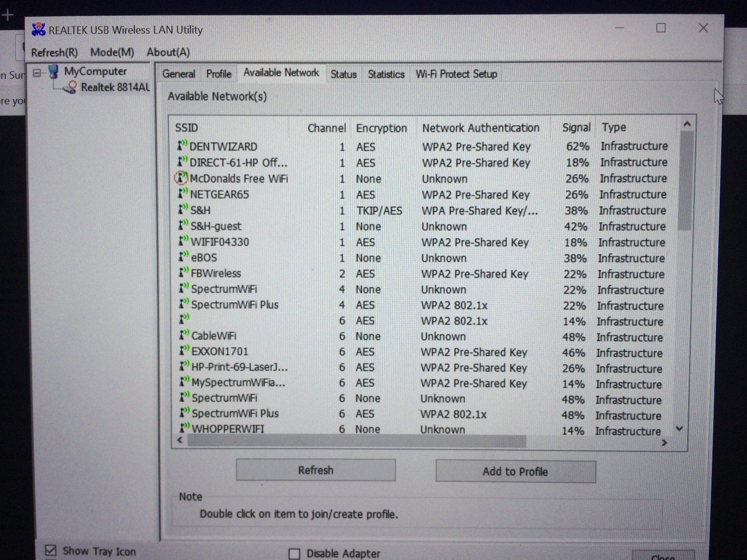Select MyComputer label in the tree
The image size is (747, 560).
[x=95, y=72]
